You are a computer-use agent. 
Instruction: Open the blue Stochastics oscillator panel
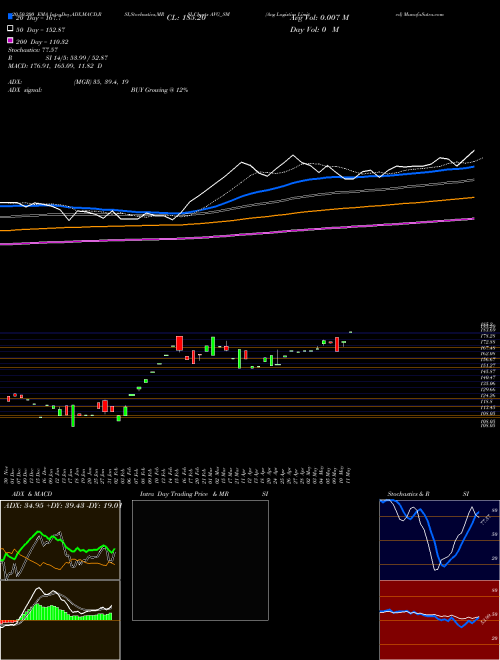[x=440, y=540]
